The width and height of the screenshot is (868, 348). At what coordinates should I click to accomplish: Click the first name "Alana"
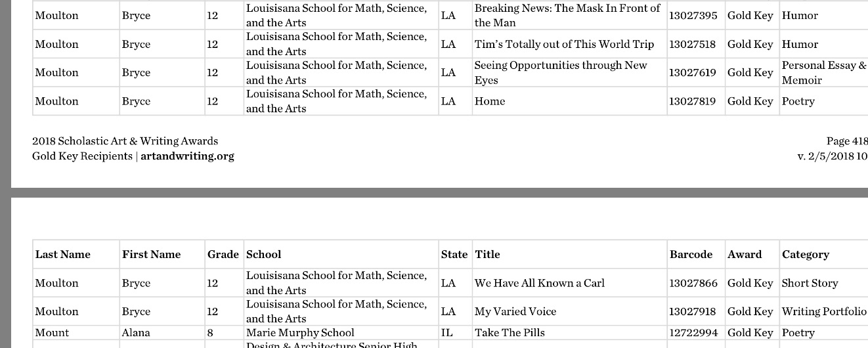click(135, 333)
